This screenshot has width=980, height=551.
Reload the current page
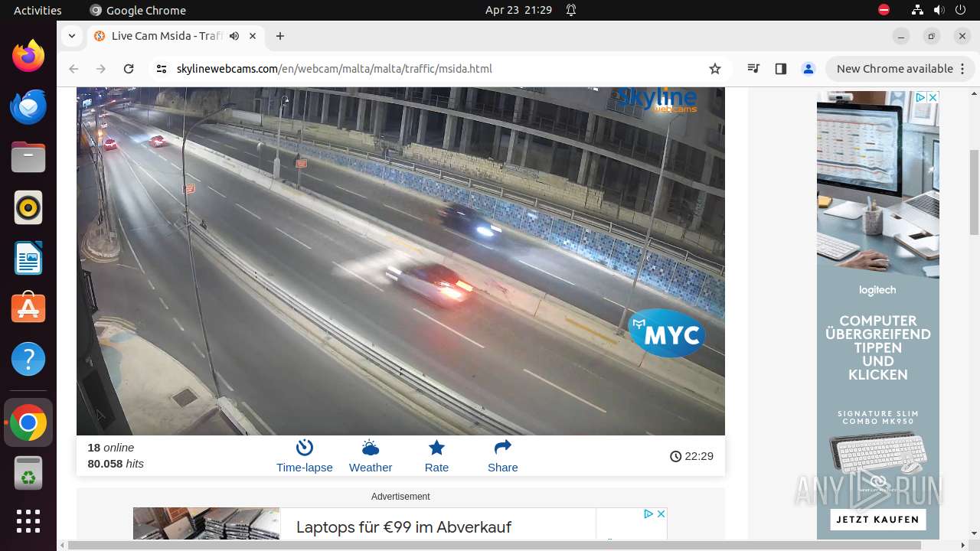coord(129,69)
